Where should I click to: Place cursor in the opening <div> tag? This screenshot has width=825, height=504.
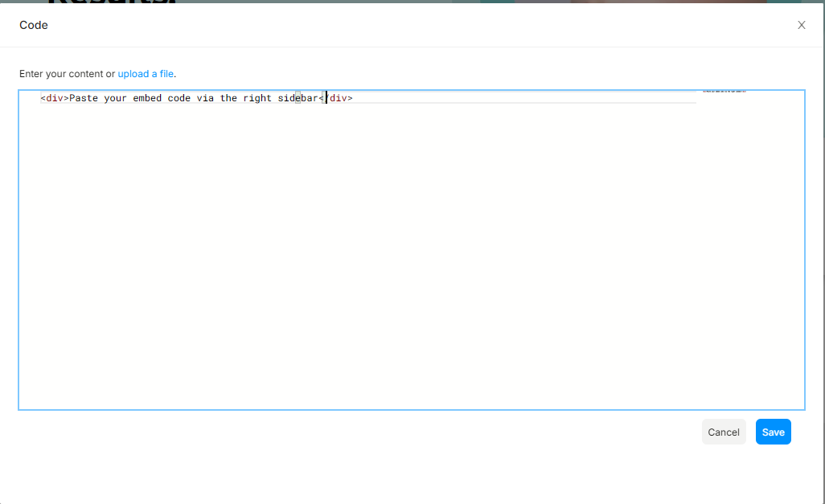[x=55, y=98]
